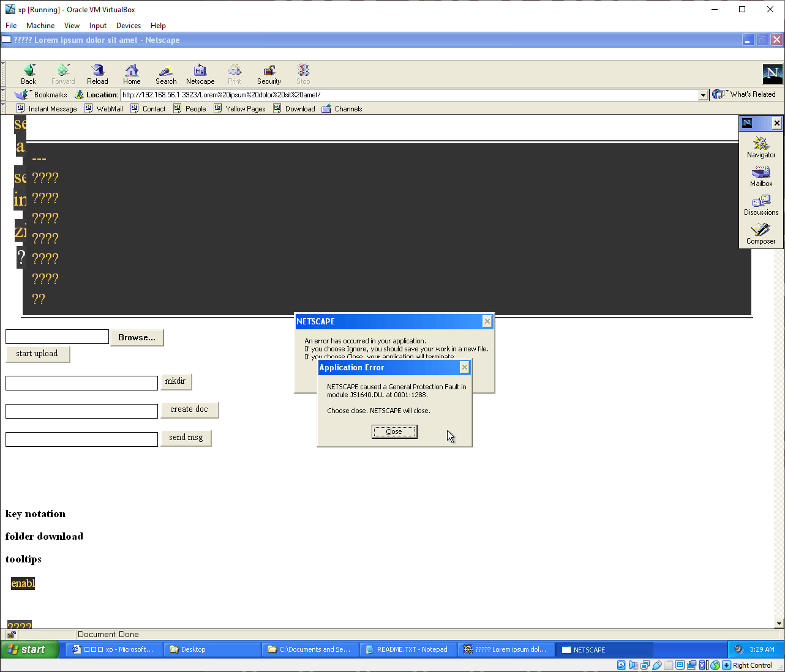
Task: Click the file path field beside Browse
Action: click(x=57, y=337)
